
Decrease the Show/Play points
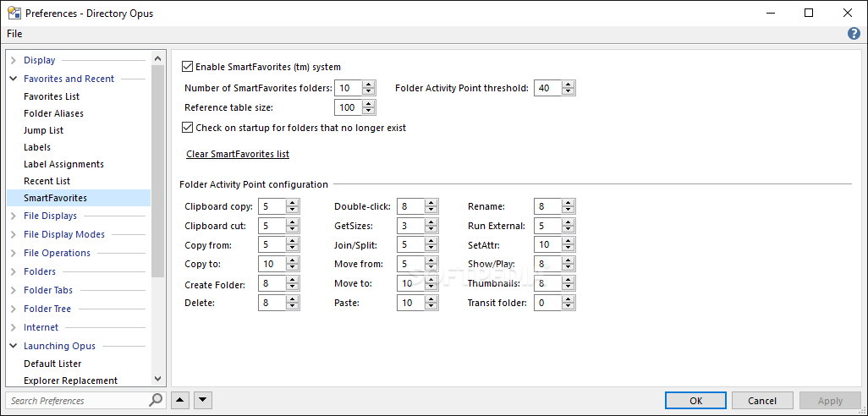pyautogui.click(x=569, y=268)
